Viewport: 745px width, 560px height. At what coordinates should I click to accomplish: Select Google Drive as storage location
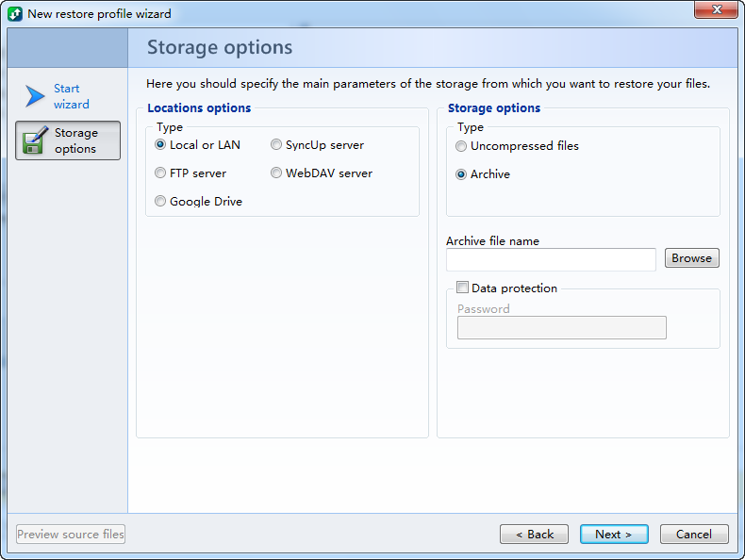(x=160, y=202)
